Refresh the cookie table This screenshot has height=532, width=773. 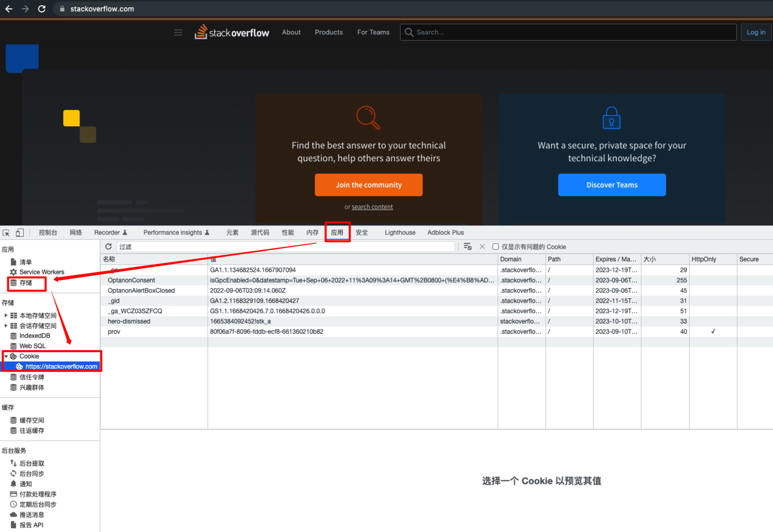pyautogui.click(x=108, y=246)
